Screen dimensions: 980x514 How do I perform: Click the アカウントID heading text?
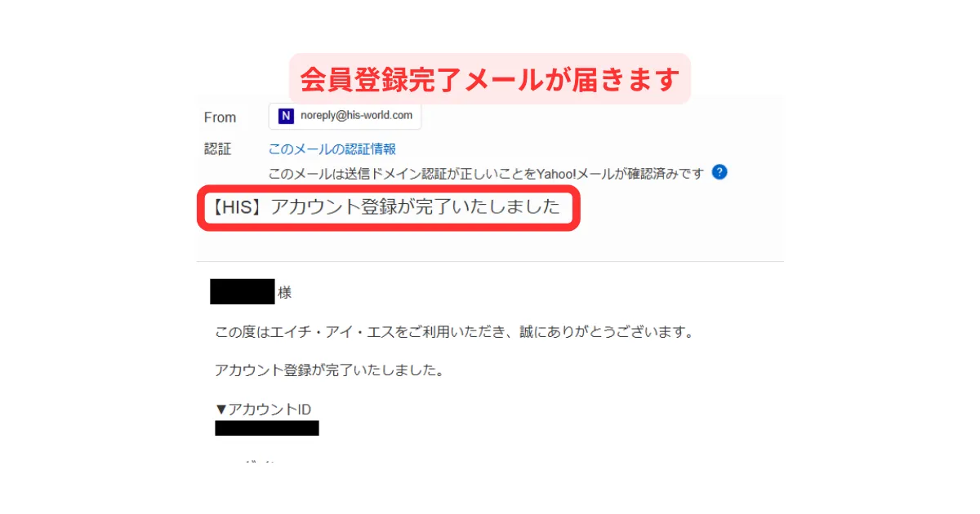point(269,410)
